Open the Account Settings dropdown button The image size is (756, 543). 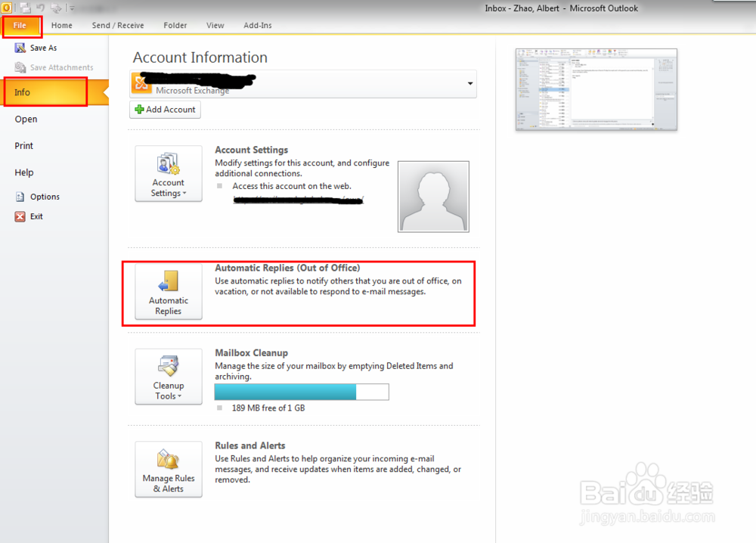point(169,174)
